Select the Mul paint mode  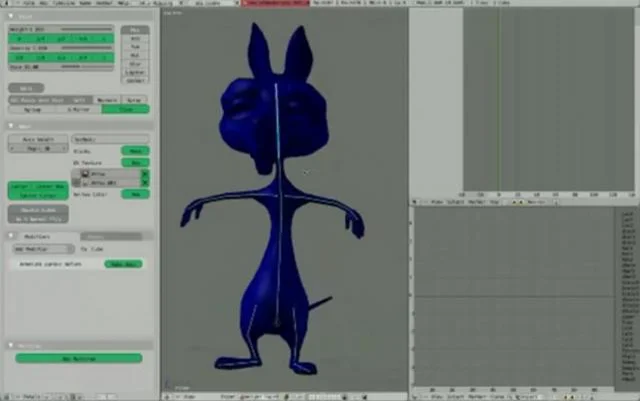(x=135, y=56)
